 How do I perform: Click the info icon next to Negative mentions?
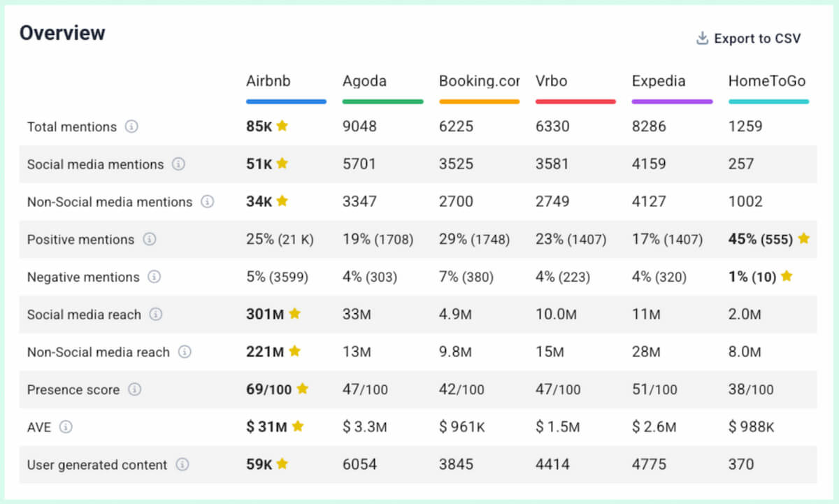click(x=155, y=277)
